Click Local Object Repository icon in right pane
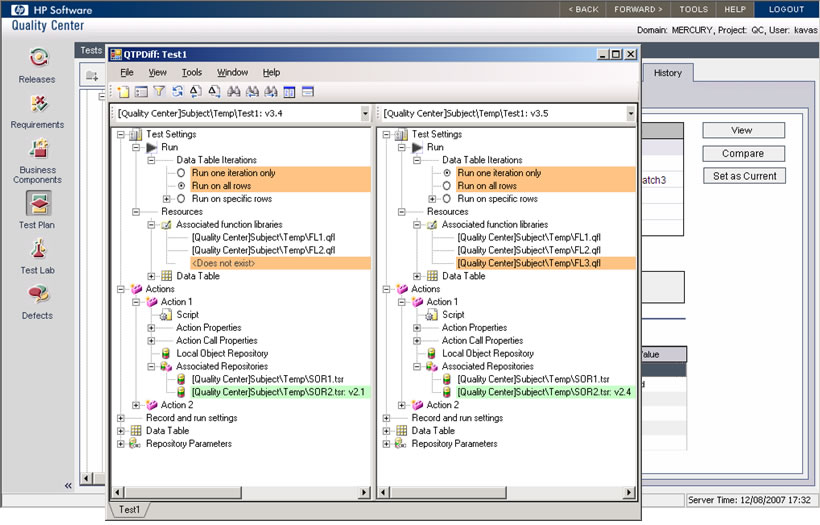This screenshot has width=820, height=525. pyautogui.click(x=431, y=353)
